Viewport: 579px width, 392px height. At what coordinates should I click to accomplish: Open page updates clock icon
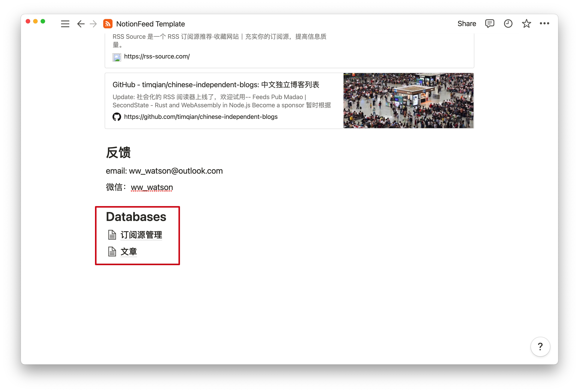click(x=508, y=24)
